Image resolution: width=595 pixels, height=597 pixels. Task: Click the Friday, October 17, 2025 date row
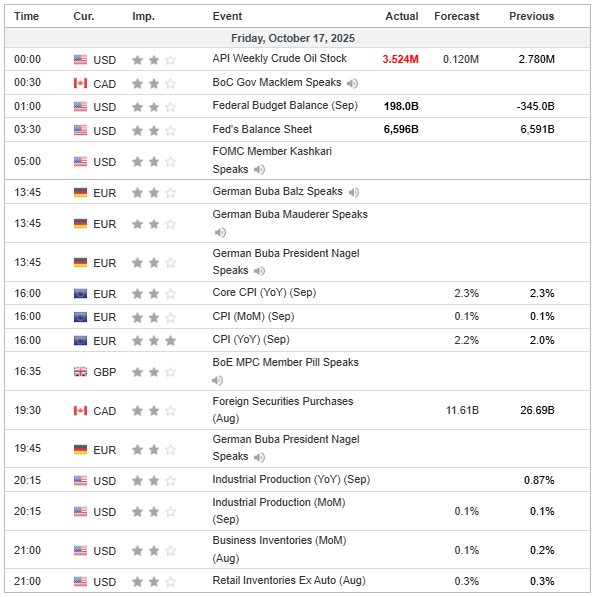pyautogui.click(x=297, y=38)
